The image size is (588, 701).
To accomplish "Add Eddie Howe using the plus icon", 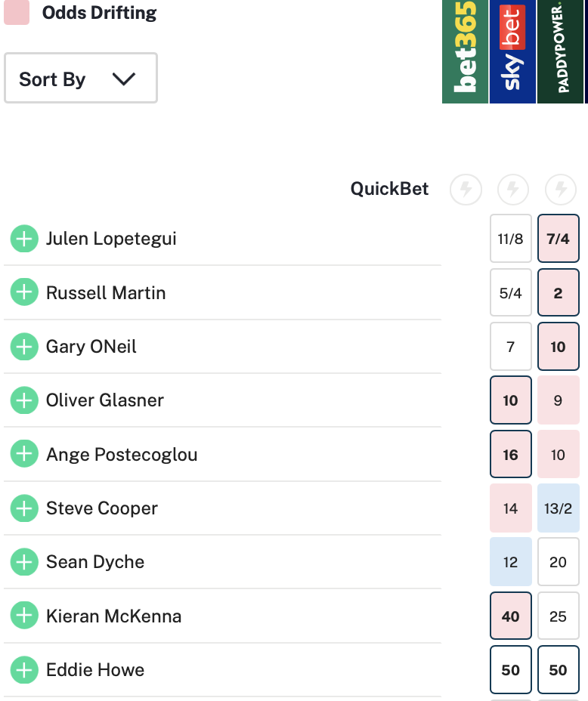I will pos(24,670).
